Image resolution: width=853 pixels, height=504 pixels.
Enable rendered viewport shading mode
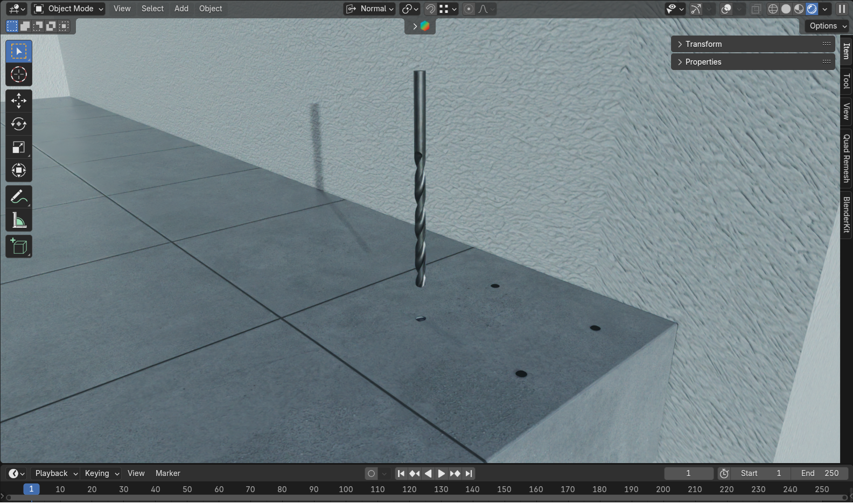coord(812,9)
